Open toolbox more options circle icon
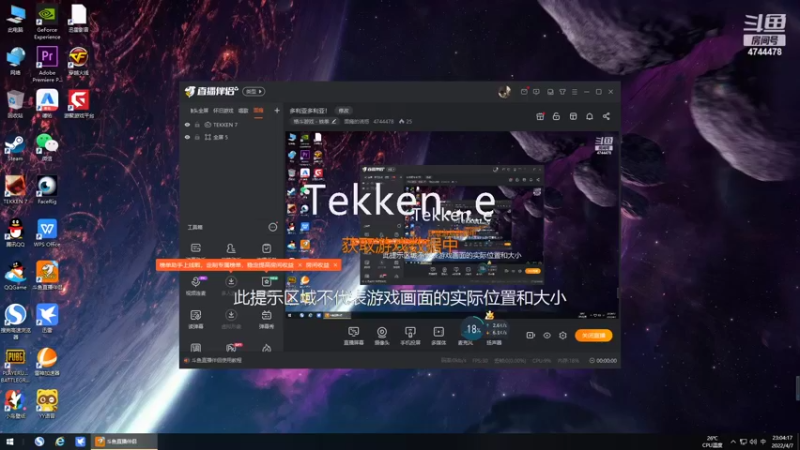The width and height of the screenshot is (800, 450). 273,227
